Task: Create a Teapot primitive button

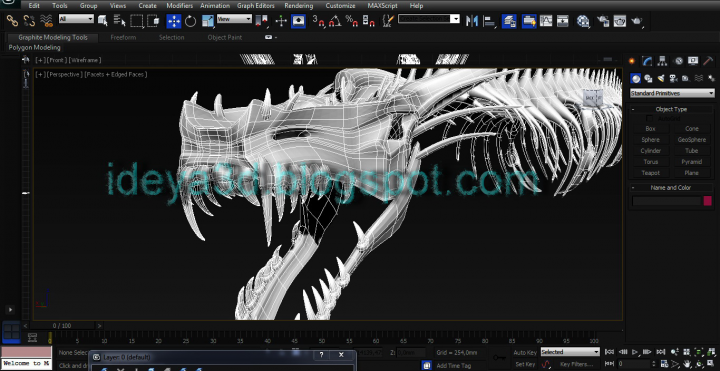Action: pyautogui.click(x=650, y=173)
